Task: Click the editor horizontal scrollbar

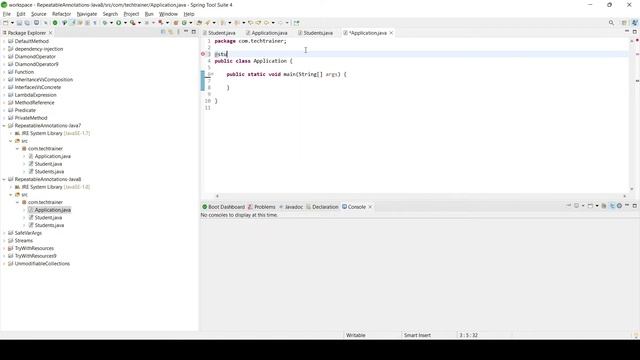Action: [420, 196]
